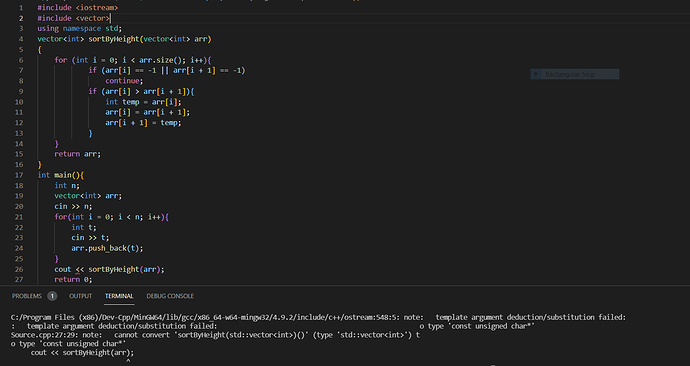Screen dimensions: 690x366
Task: Click line number 26 in the gutter
Action: click(x=19, y=269)
